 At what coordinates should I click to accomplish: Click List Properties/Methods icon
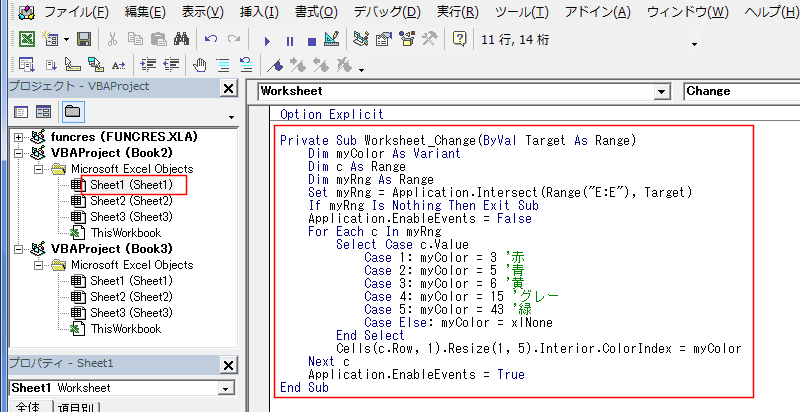(x=27, y=65)
